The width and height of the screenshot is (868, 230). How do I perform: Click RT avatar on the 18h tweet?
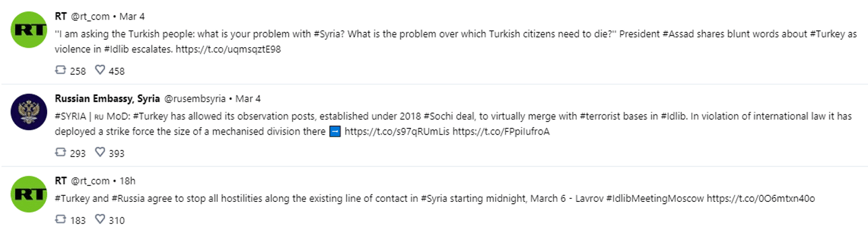point(29,195)
